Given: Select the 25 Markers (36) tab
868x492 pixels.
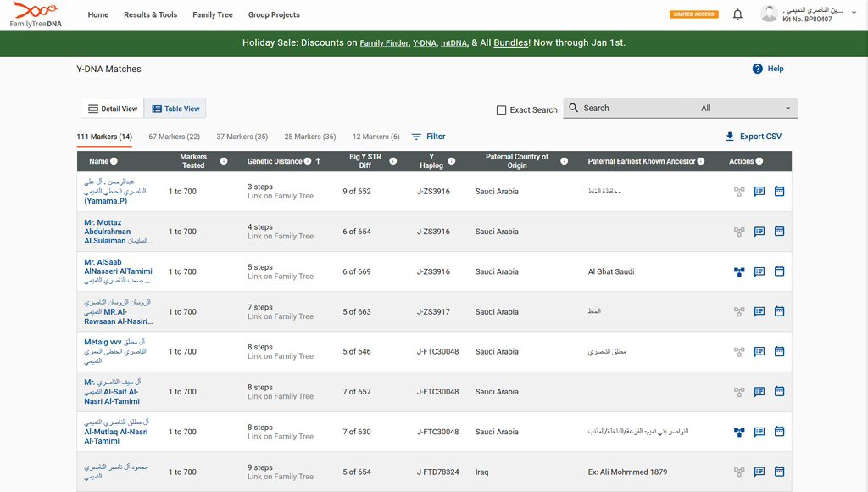Looking at the screenshot, I should (310, 137).
